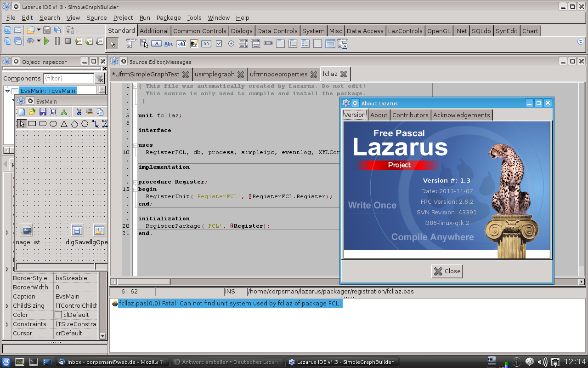
Task: Open the Acknowledgements tab in About Lazarus
Action: pyautogui.click(x=461, y=115)
